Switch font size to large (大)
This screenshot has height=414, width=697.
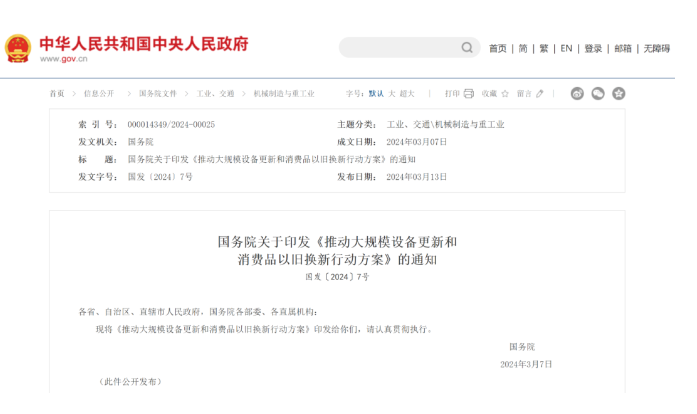coord(392,94)
